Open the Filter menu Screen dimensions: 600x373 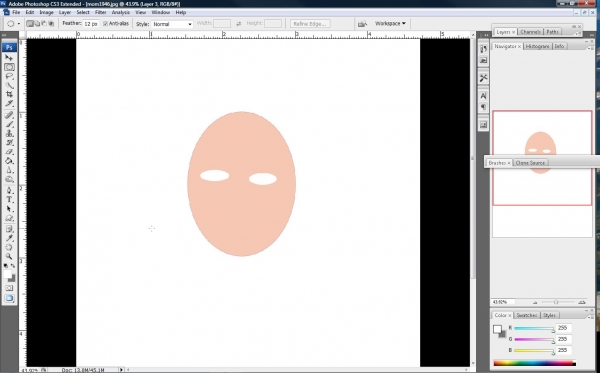[100, 12]
